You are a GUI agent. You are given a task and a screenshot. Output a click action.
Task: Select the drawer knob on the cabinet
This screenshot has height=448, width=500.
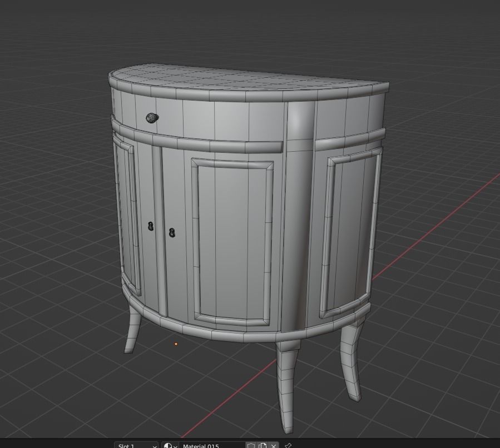[152, 118]
